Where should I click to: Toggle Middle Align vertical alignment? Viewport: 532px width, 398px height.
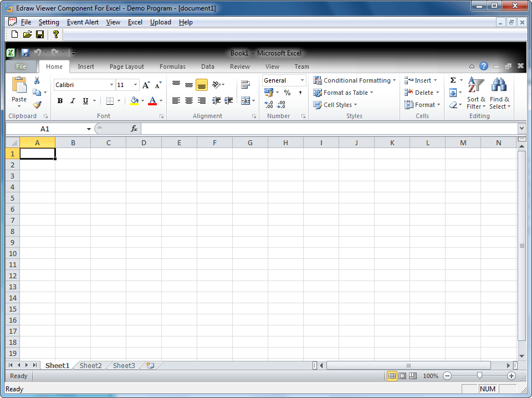(189, 84)
